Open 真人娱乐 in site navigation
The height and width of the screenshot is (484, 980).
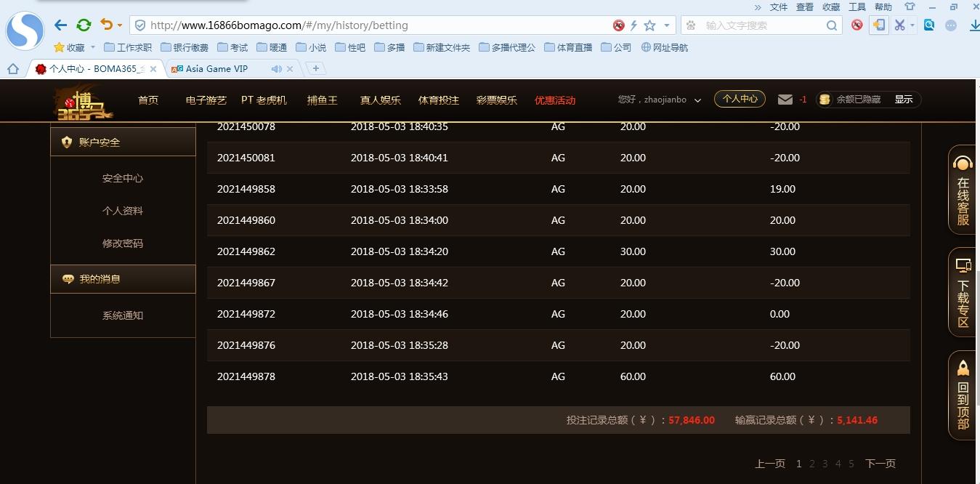pyautogui.click(x=381, y=100)
